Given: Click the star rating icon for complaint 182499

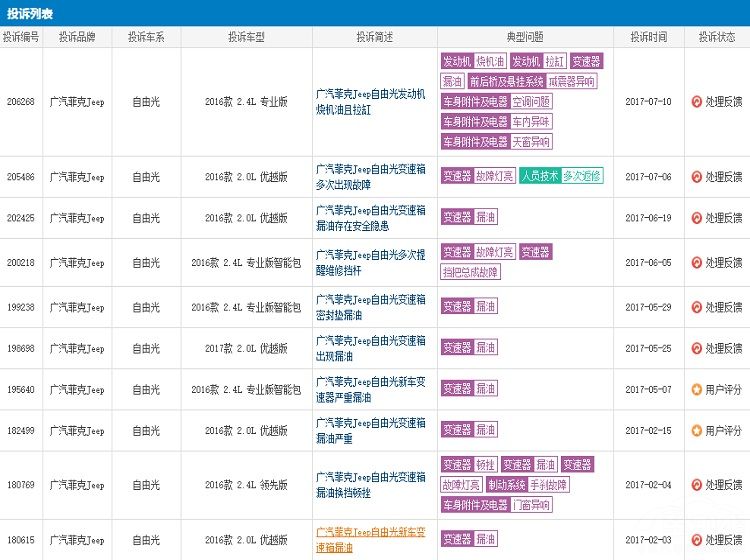Looking at the screenshot, I should [x=696, y=430].
